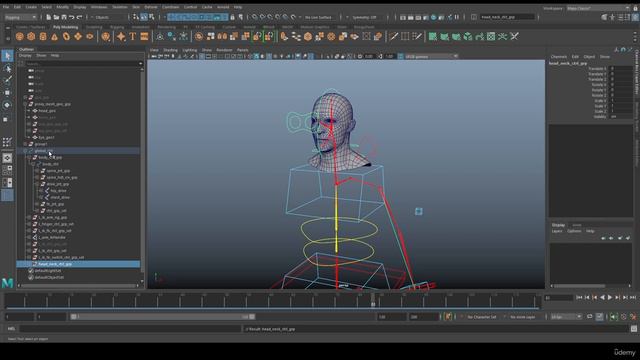Screen dimensions: 640x360
Task: Click the New Scene file icon
Action: (49, 17)
